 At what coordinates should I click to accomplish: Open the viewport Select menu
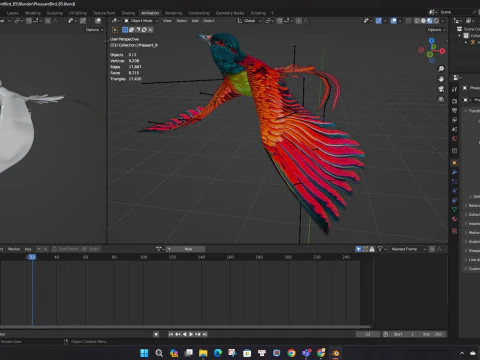tap(182, 21)
